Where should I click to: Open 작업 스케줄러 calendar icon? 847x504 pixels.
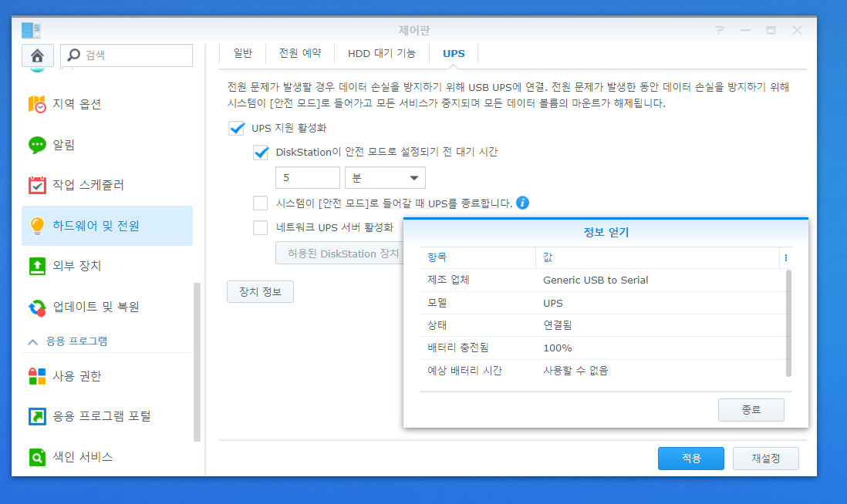click(x=37, y=185)
